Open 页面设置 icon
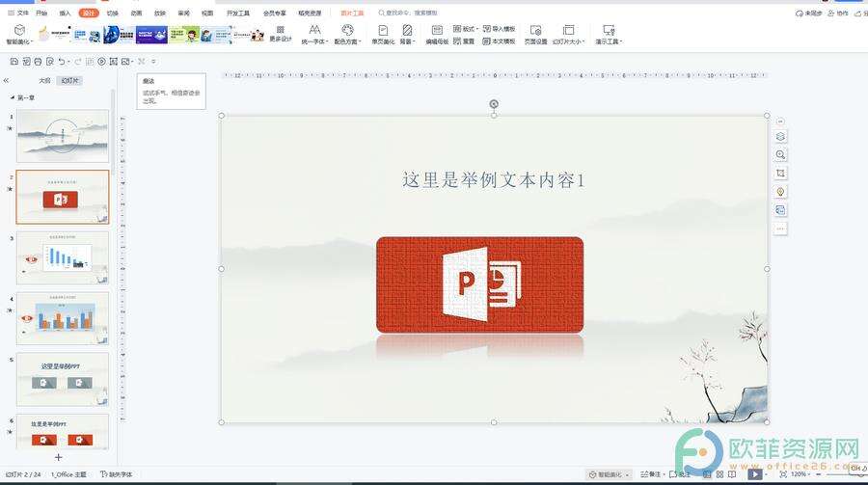The width and height of the screenshot is (868, 485). [x=535, y=29]
